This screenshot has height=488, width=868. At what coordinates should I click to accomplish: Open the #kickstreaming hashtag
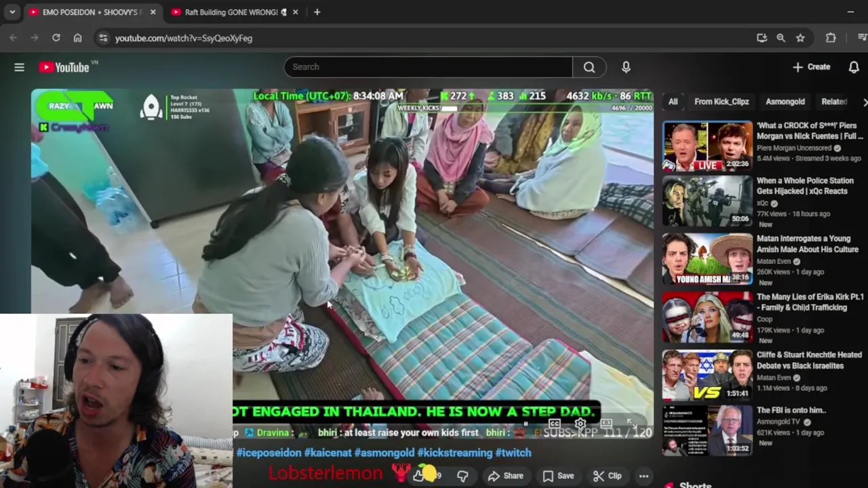[x=454, y=453]
